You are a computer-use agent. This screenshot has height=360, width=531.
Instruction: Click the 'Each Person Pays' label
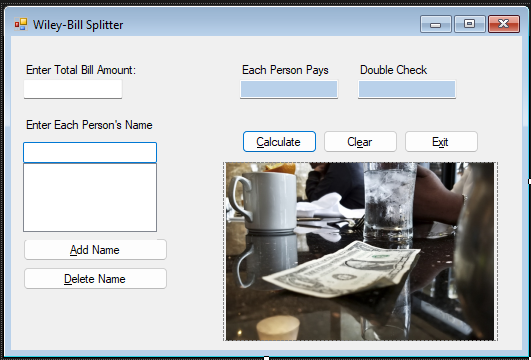tap(285, 70)
